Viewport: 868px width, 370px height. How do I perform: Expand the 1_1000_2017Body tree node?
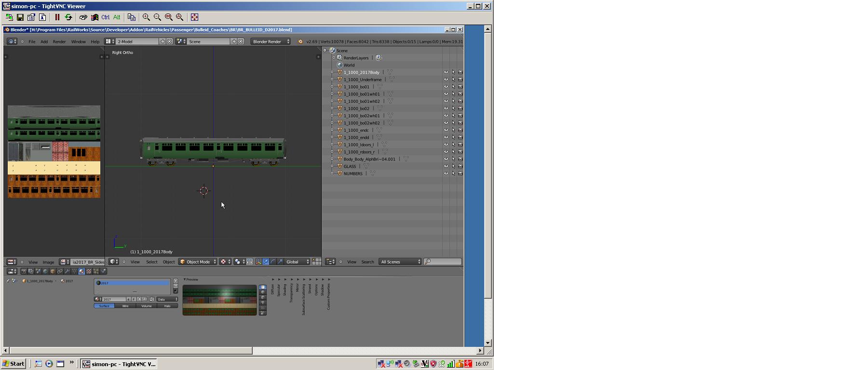tap(332, 72)
